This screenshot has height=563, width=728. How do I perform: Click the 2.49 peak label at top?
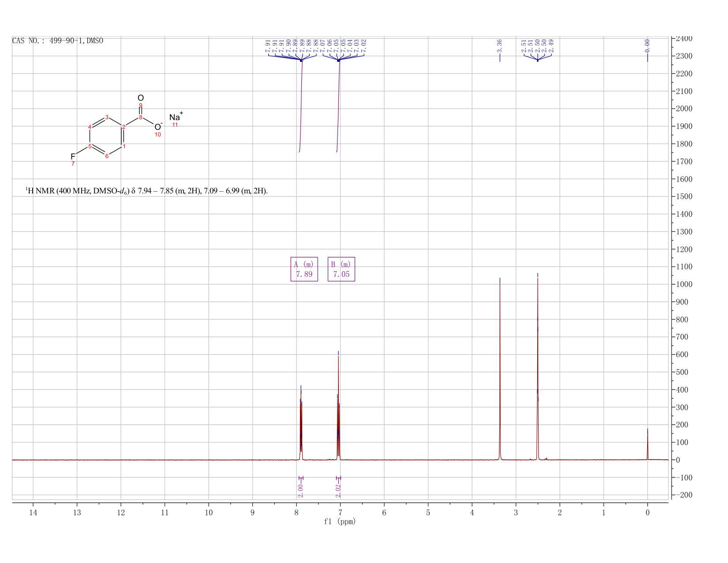[x=552, y=46]
